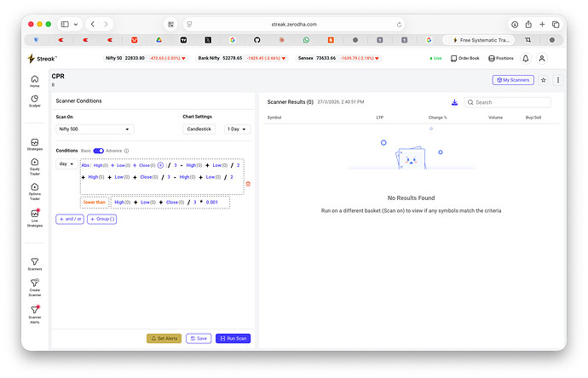Open Strategies in the sidebar
The image size is (588, 378).
pyautogui.click(x=34, y=145)
